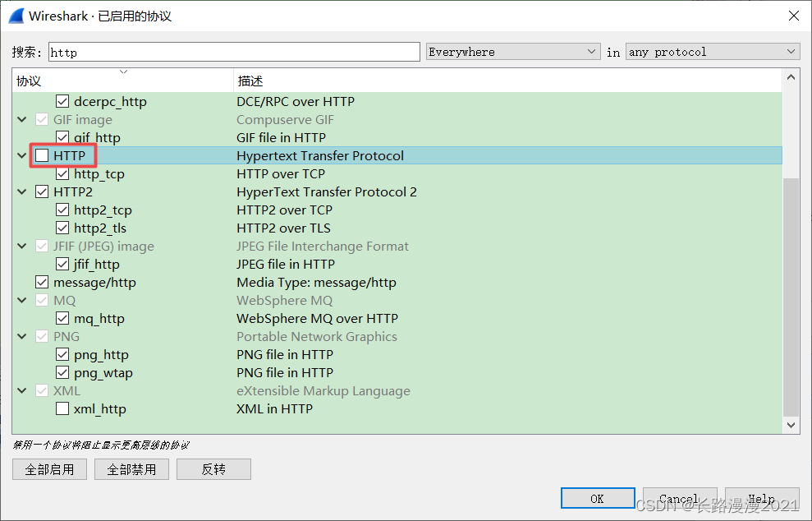Uncheck the message/http checkbox
The image size is (812, 521).
tap(42, 283)
